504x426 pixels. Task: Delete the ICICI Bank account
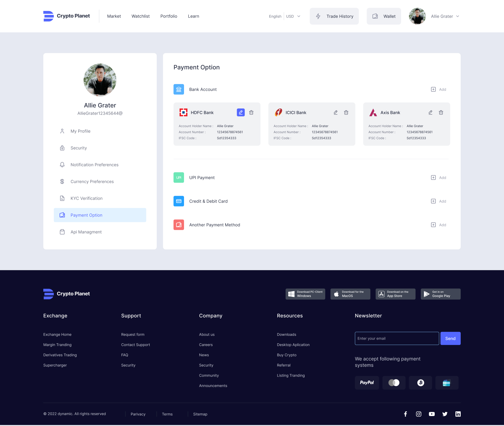pyautogui.click(x=346, y=112)
